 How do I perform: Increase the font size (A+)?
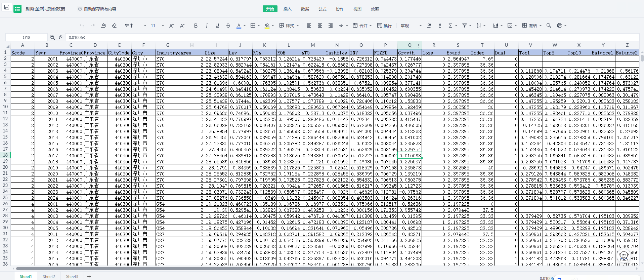tap(171, 26)
